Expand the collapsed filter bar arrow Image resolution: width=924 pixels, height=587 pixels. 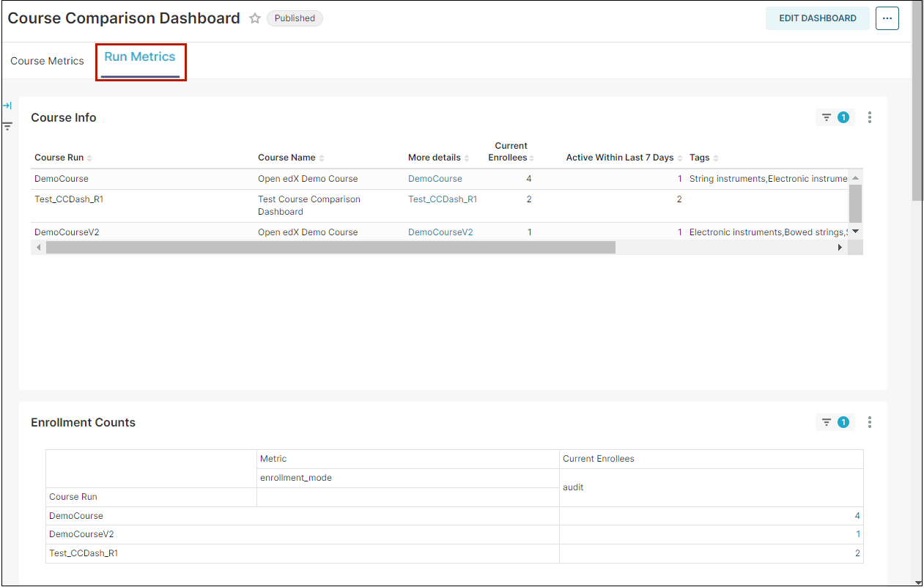pos(7,106)
